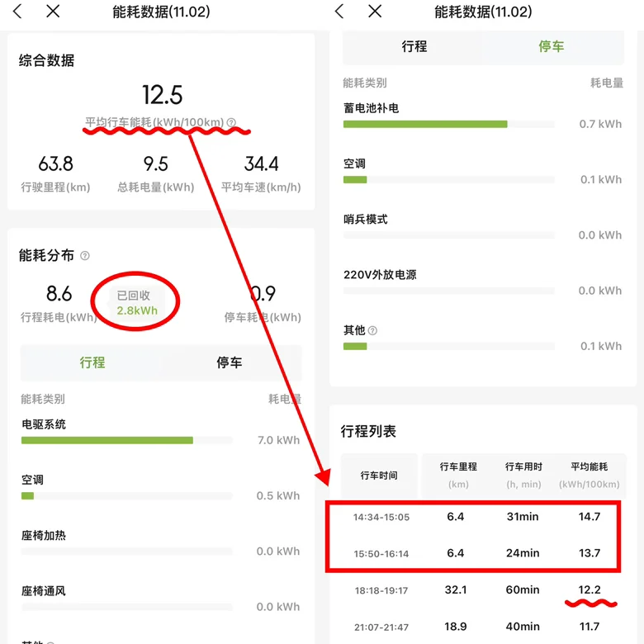Select the green 停车 tab in the right panel

point(552,46)
